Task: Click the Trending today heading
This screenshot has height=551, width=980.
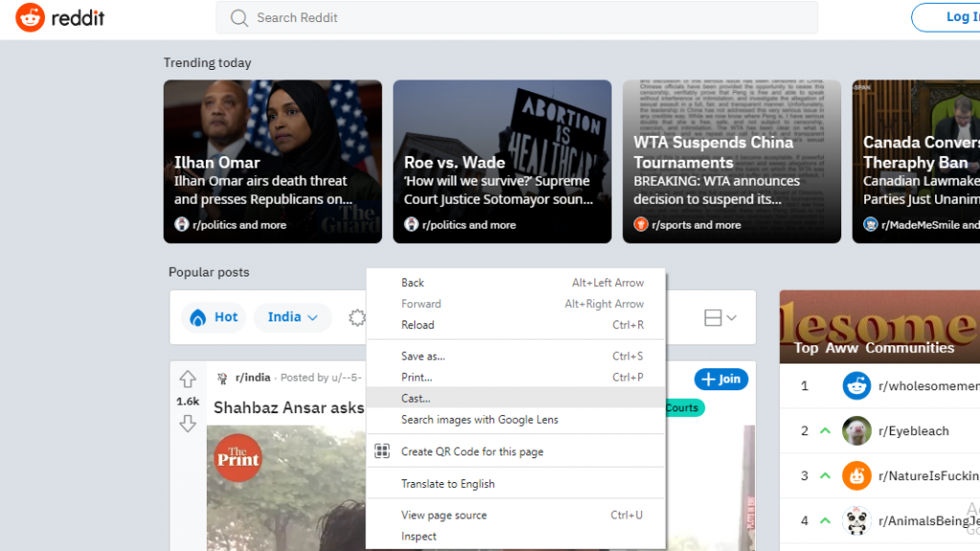Action: tap(208, 62)
